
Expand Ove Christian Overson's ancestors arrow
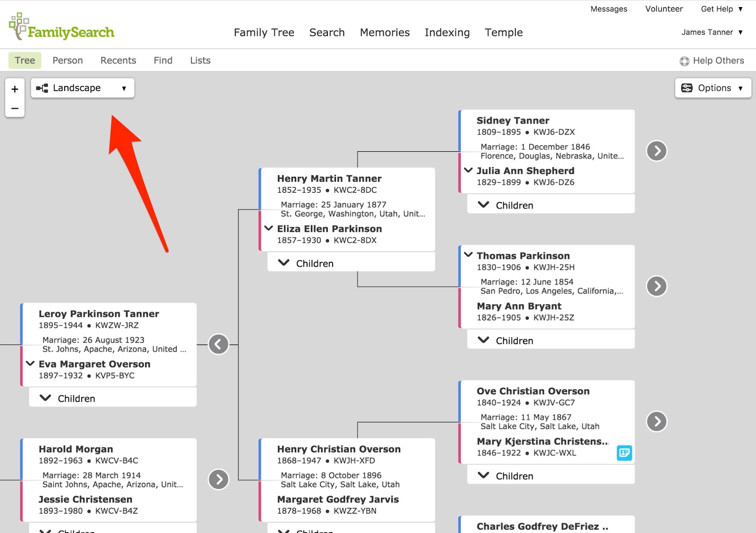(656, 421)
